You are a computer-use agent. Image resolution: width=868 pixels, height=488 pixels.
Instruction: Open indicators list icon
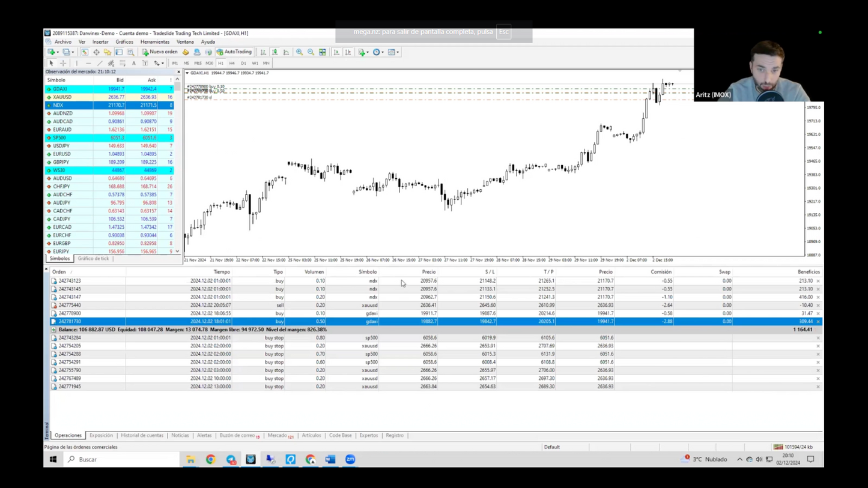click(362, 52)
